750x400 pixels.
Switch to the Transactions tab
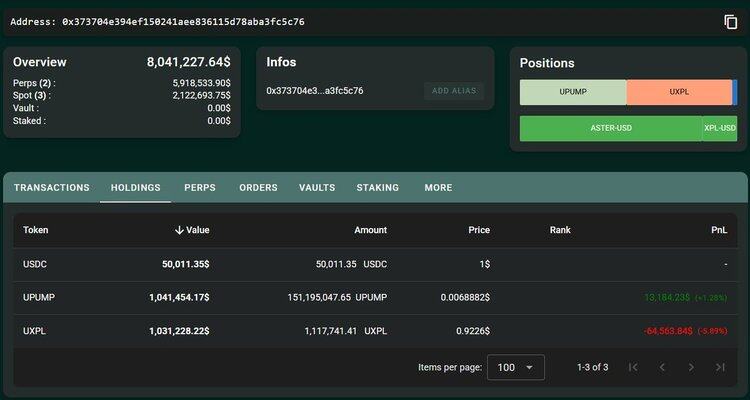pyautogui.click(x=52, y=187)
